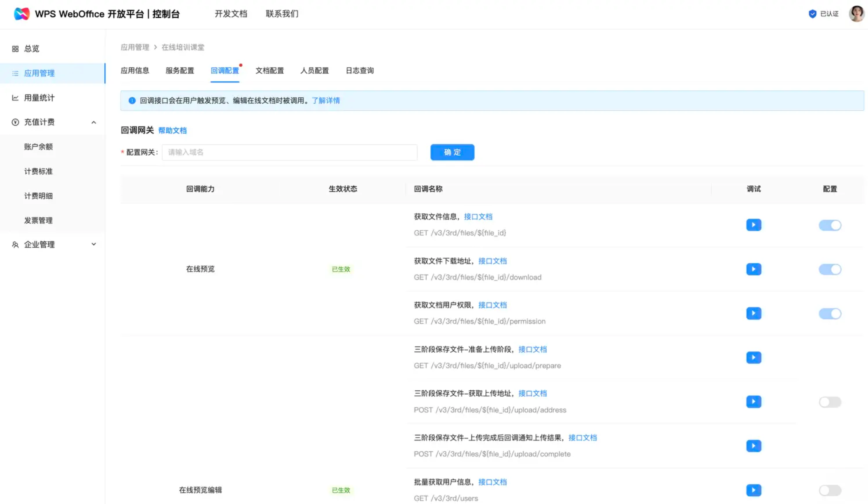
Task: Run debug for upload/prepare callback
Action: (x=753, y=357)
